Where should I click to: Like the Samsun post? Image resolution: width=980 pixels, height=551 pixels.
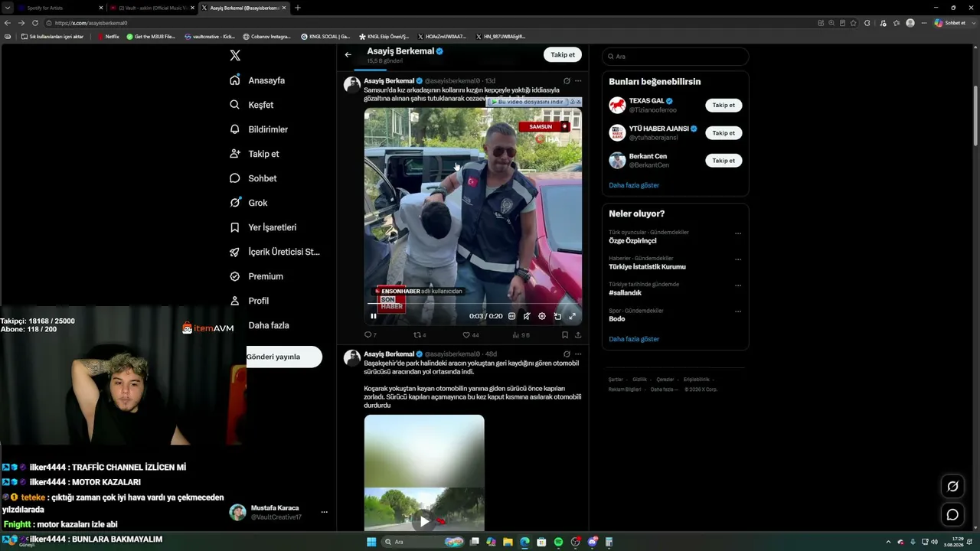pos(470,334)
